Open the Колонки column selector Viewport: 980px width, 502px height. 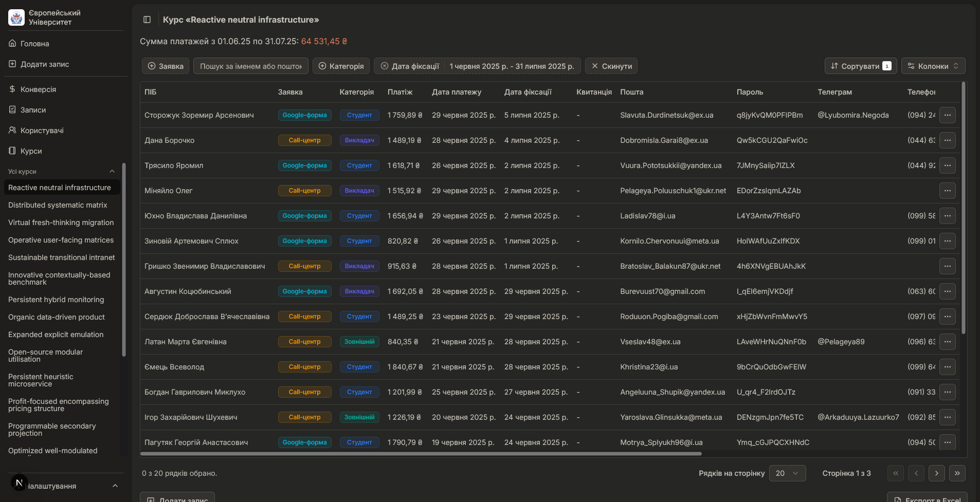(x=933, y=66)
